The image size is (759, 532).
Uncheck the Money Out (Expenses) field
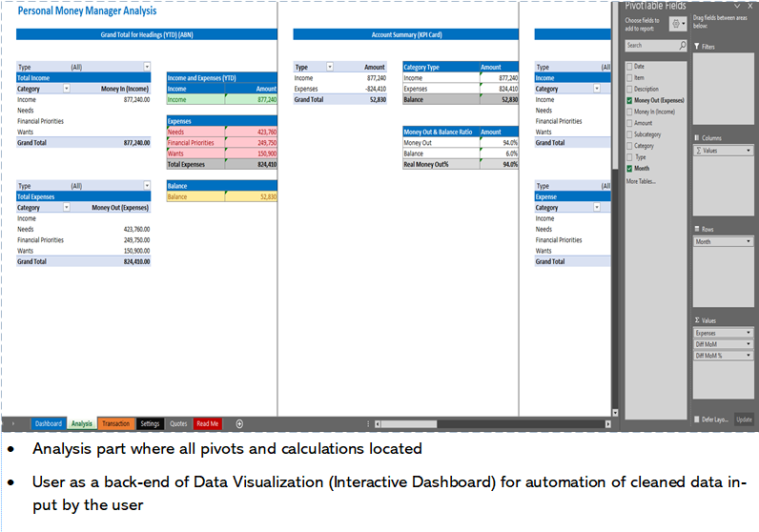coord(629,100)
